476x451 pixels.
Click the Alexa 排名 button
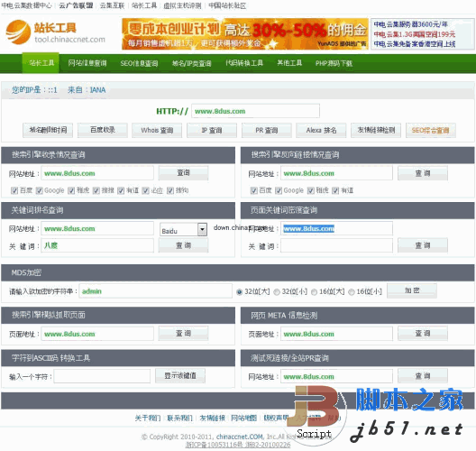click(x=321, y=130)
